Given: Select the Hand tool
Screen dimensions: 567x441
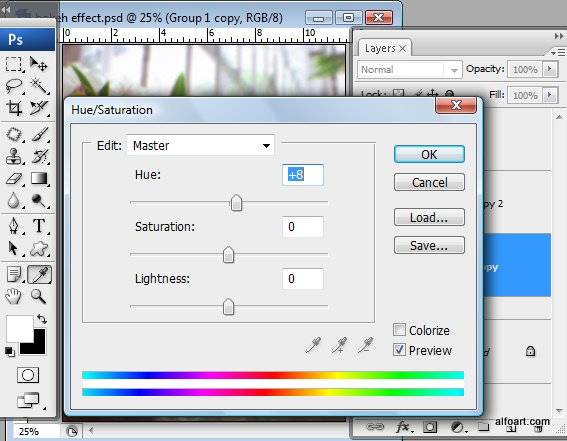Looking at the screenshot, I should [14, 296].
